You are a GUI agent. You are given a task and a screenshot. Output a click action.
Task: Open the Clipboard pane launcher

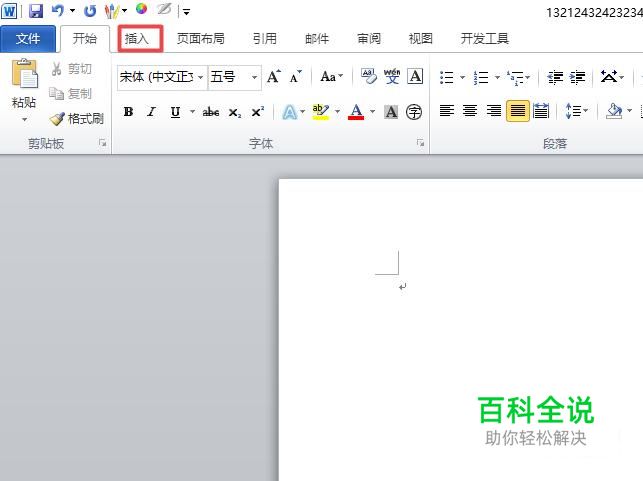(x=102, y=143)
